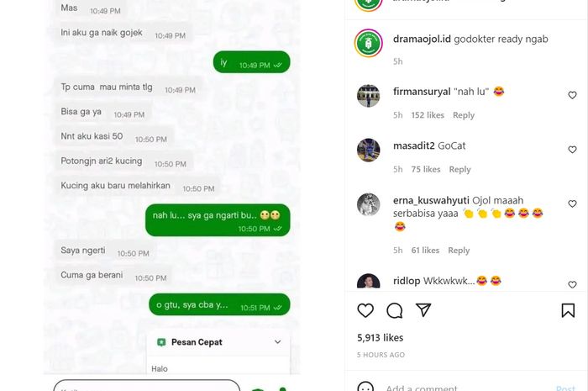Open firmansuryal username link
Viewport: 588px width, 391px height.
coord(422,92)
